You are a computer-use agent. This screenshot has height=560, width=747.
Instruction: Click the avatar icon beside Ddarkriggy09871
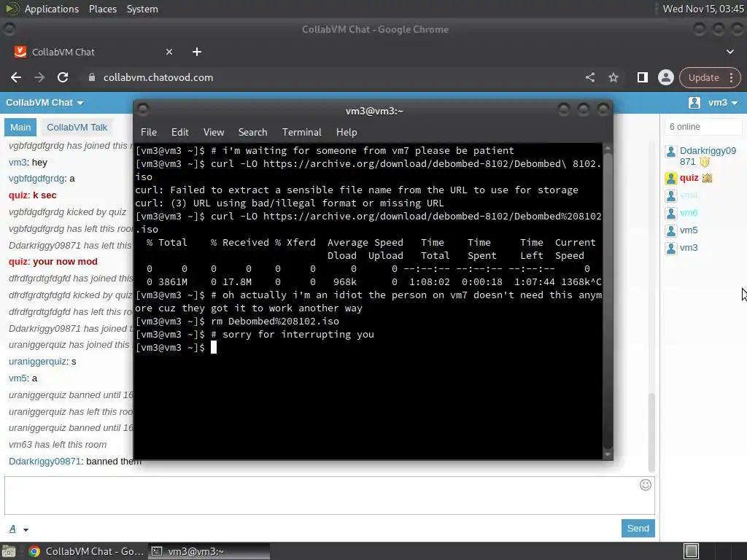pyautogui.click(x=671, y=152)
